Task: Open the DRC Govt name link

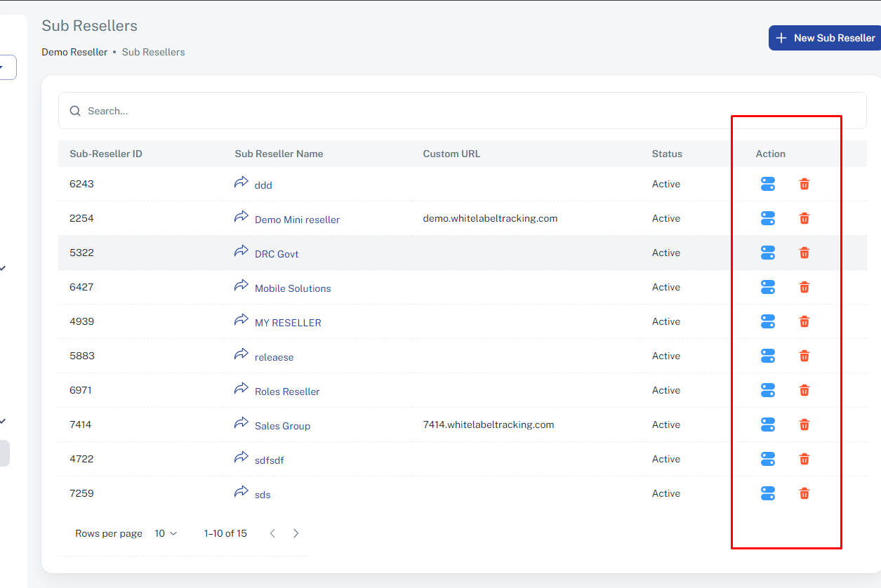Action: point(277,254)
